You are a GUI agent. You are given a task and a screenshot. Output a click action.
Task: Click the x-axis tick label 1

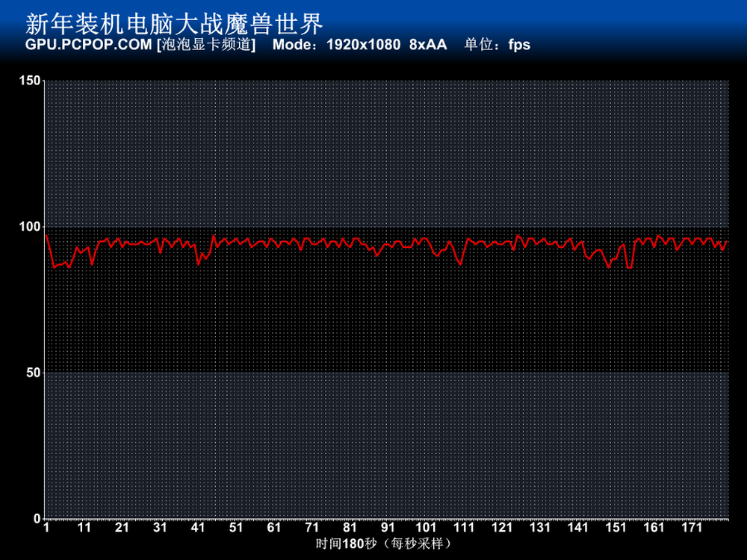(x=46, y=528)
